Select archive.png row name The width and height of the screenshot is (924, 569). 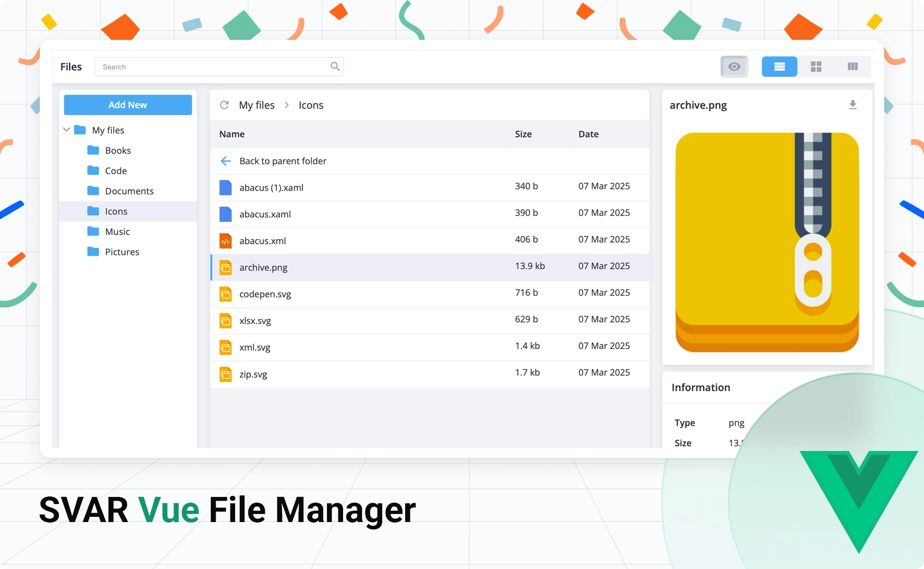(263, 267)
